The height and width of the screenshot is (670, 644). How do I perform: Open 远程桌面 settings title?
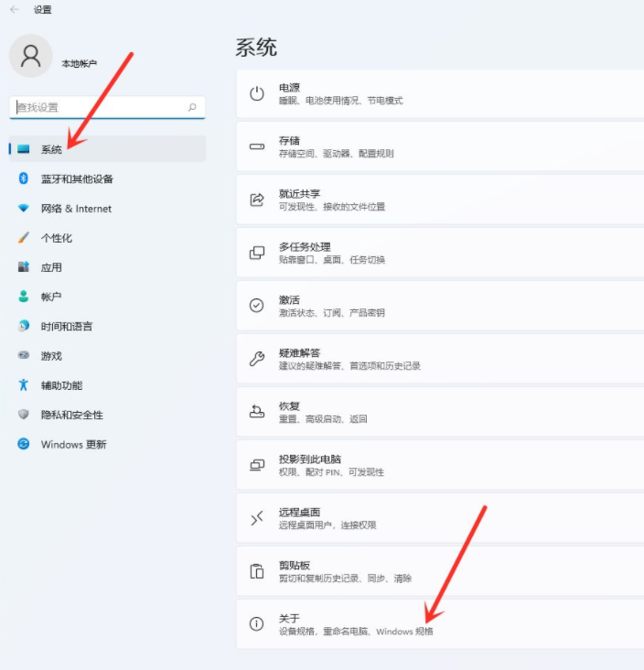click(x=299, y=512)
